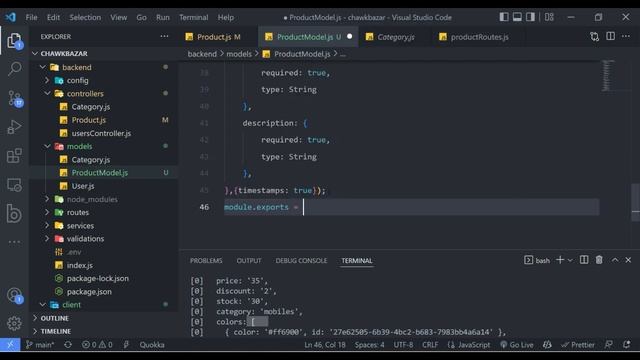The image size is (640, 360).
Task: Split the editor right
Action: click(610, 36)
